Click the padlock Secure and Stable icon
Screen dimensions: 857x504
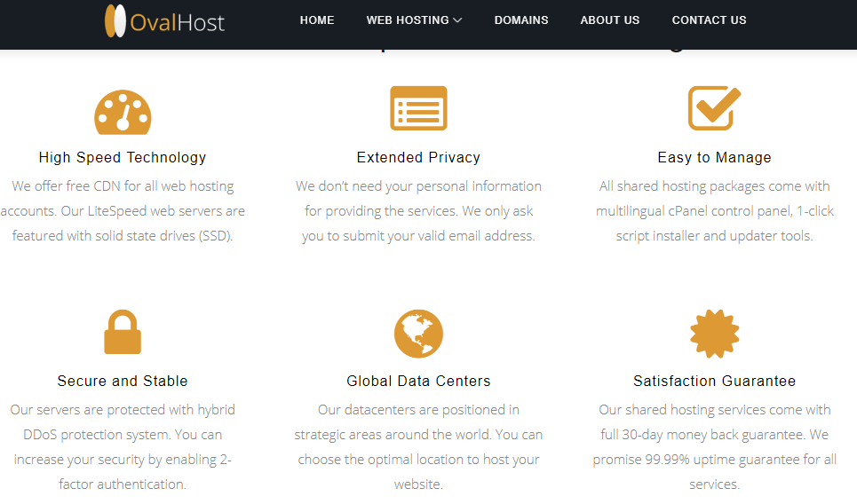(x=123, y=332)
